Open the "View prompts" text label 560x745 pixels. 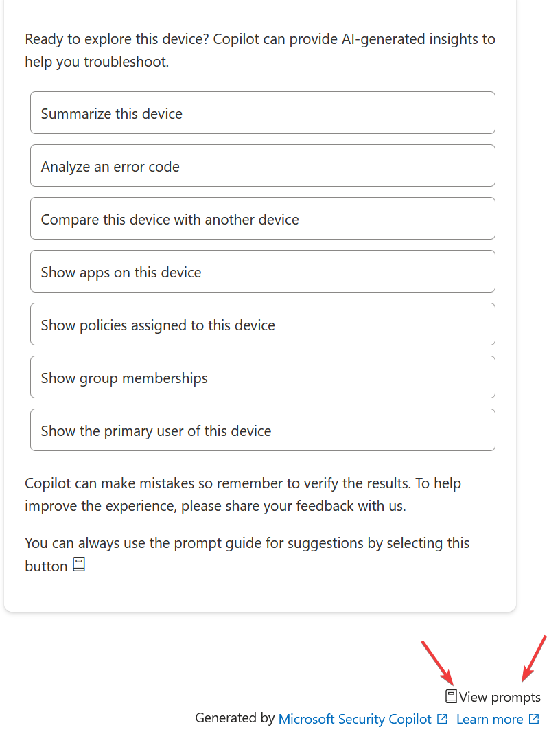pos(500,697)
